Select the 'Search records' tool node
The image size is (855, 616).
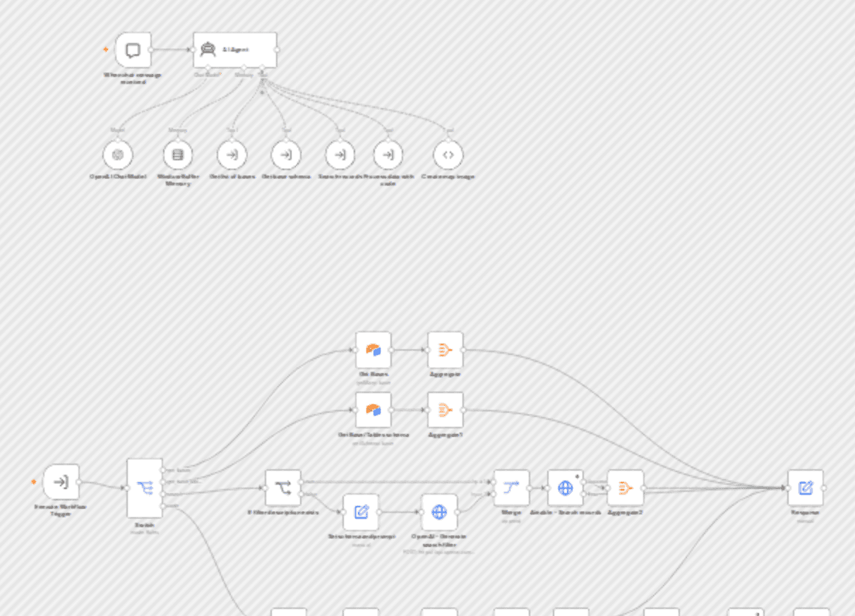click(x=340, y=155)
